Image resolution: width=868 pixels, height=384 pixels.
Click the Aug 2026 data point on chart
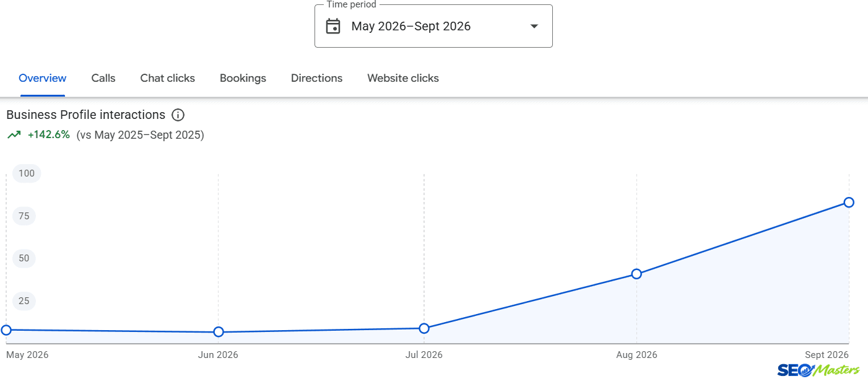[636, 274]
